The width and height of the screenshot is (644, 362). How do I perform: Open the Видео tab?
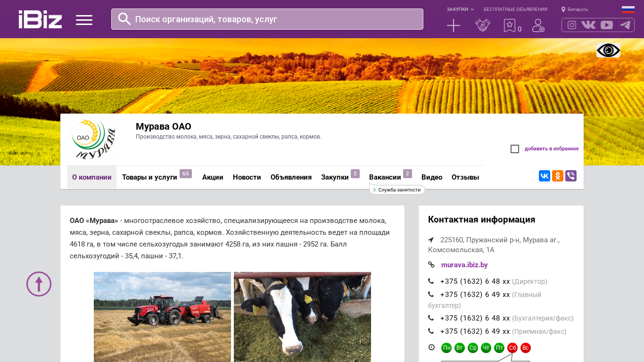[x=432, y=177]
